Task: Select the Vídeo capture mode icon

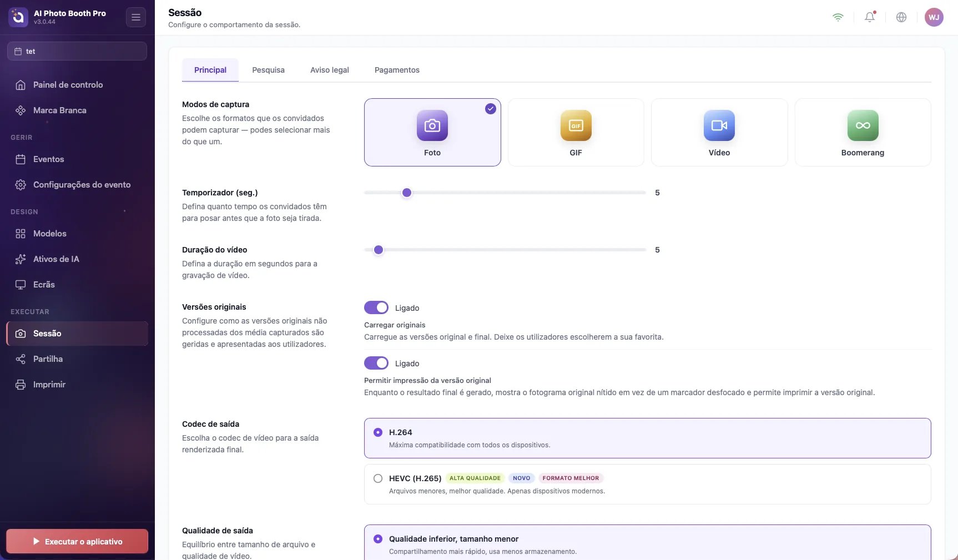Action: click(719, 125)
